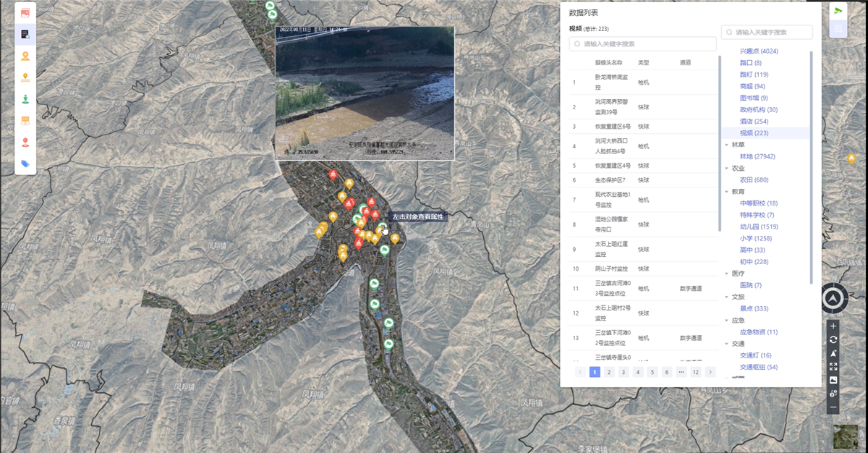Collapse the 林草 tree category

[x=726, y=145]
